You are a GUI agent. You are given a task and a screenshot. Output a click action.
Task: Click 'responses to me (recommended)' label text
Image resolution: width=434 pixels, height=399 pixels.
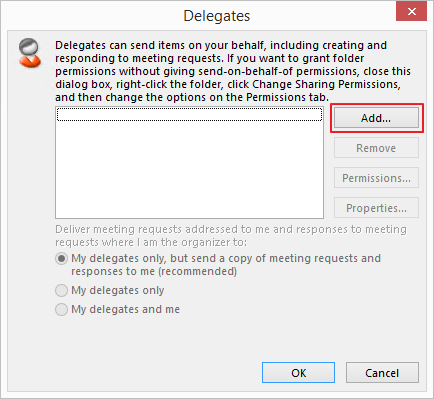(x=154, y=271)
